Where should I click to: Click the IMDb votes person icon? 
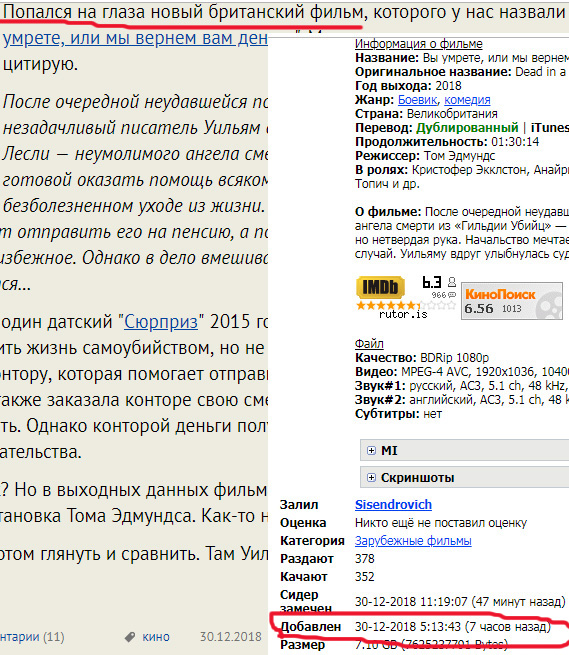452,282
